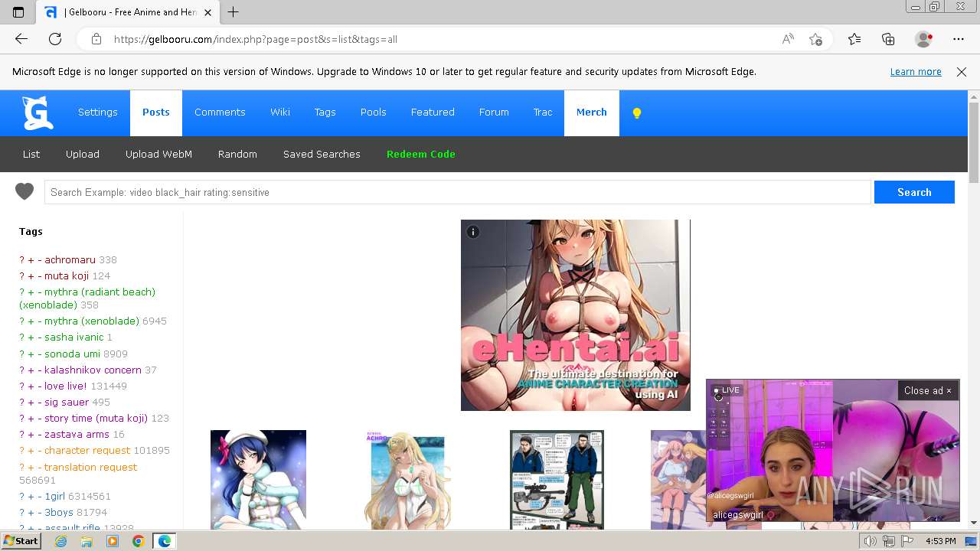Close the Gelbooru browser tab
This screenshot has height=551, width=980.
click(209, 12)
